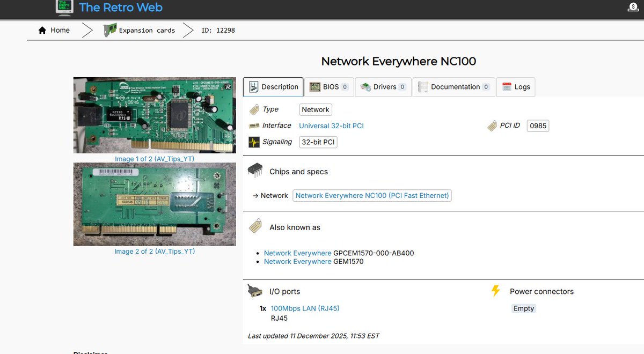
Task: Click Image 1 of 2 (AV_Tips_YT) caption
Action: click(155, 159)
